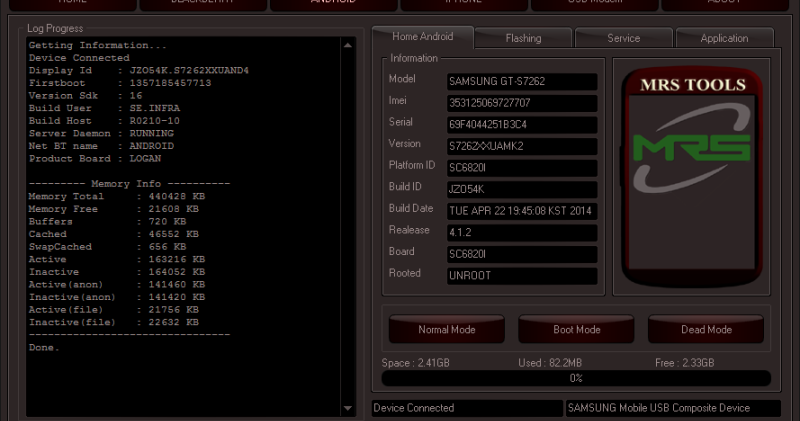Open the IPHONE section in top bar
This screenshot has width=800, height=421.
click(x=464, y=5)
